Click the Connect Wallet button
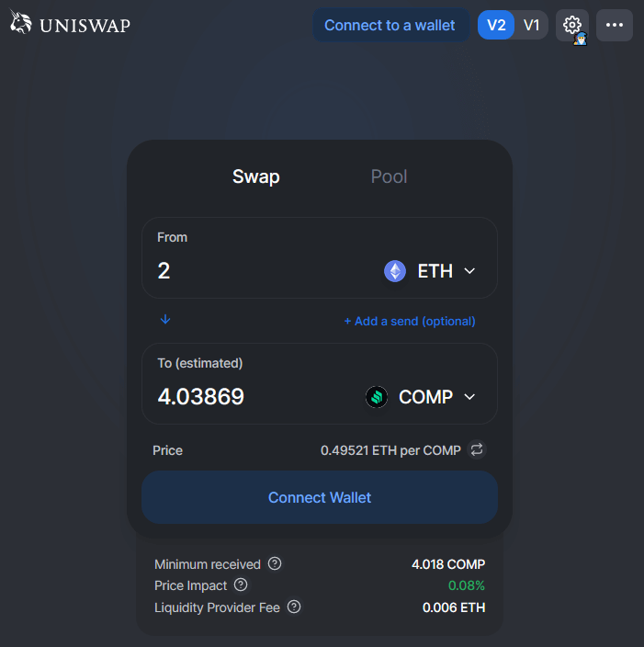 [320, 497]
